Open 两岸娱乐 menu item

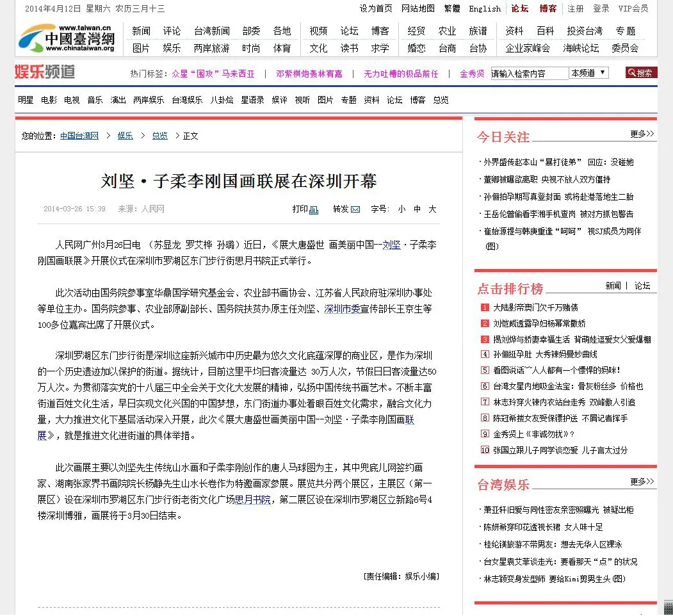(x=149, y=100)
